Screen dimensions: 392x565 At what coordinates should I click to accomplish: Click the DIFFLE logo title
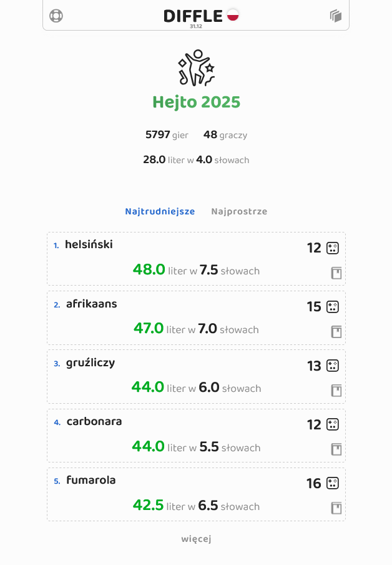193,16
